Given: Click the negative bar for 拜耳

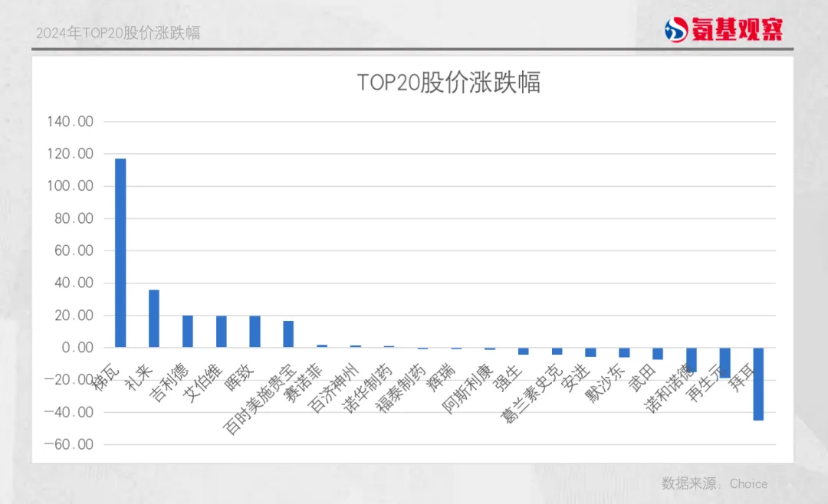Looking at the screenshot, I should [758, 383].
